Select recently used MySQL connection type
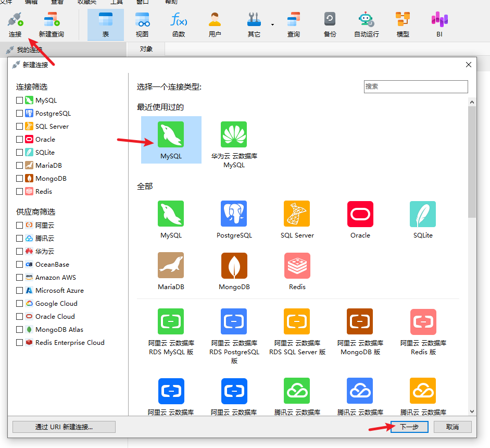This screenshot has width=490, height=448. [171, 140]
